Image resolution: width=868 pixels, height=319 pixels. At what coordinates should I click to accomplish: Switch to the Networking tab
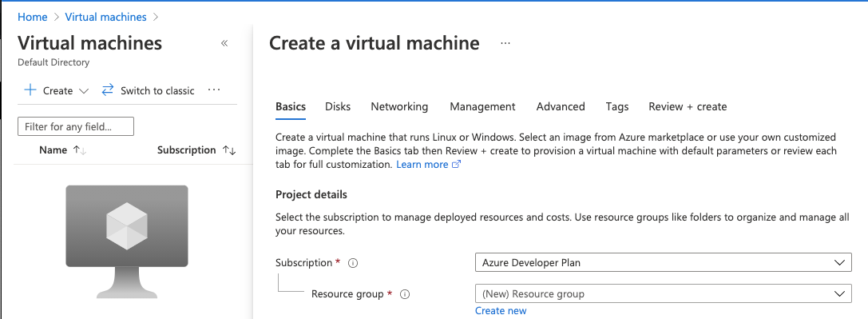click(x=399, y=106)
